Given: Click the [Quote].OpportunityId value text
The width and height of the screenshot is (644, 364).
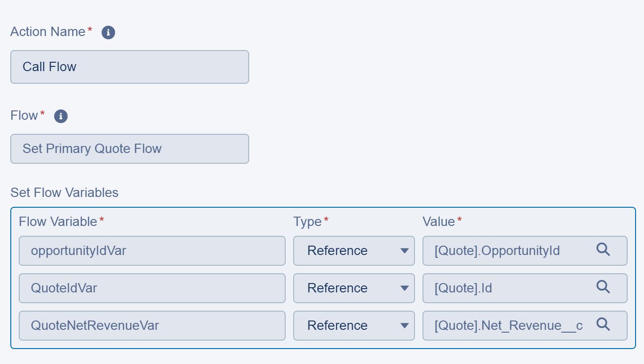Looking at the screenshot, I should [497, 251].
